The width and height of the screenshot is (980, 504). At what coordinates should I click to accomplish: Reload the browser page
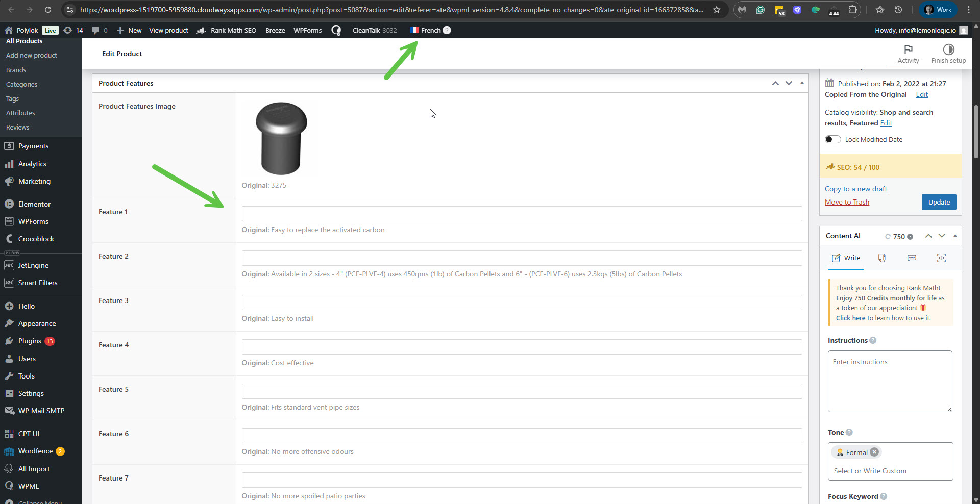click(x=48, y=10)
